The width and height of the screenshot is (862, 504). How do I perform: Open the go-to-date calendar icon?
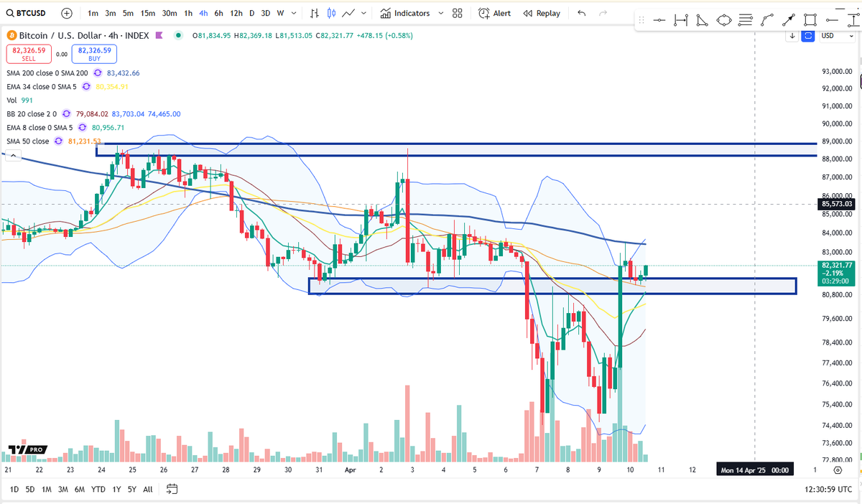point(172,489)
